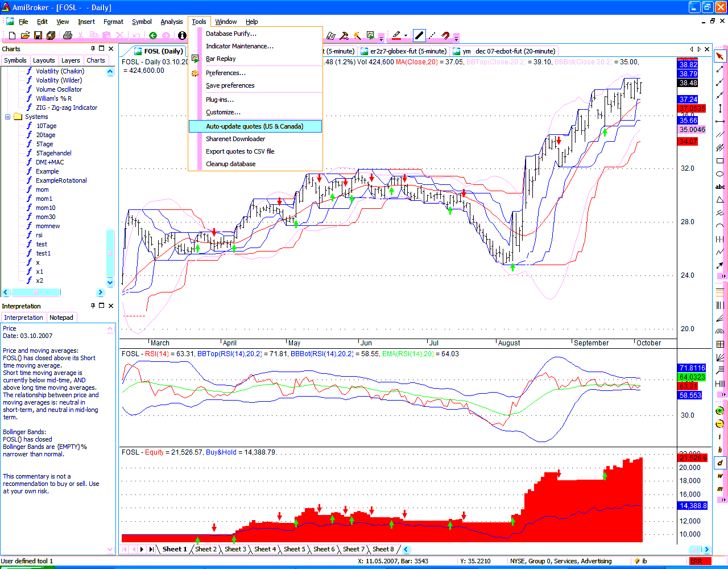The width and height of the screenshot is (728, 569).
Task: Select the vertical line drawing tool
Action: coord(720,108)
